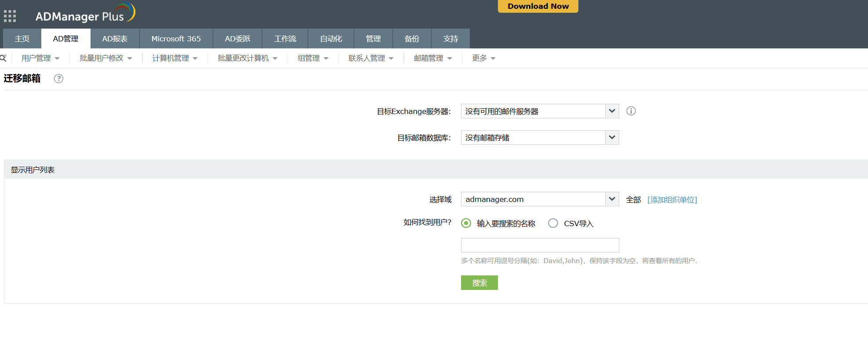
Task: Open the 工作流 tab
Action: click(285, 39)
